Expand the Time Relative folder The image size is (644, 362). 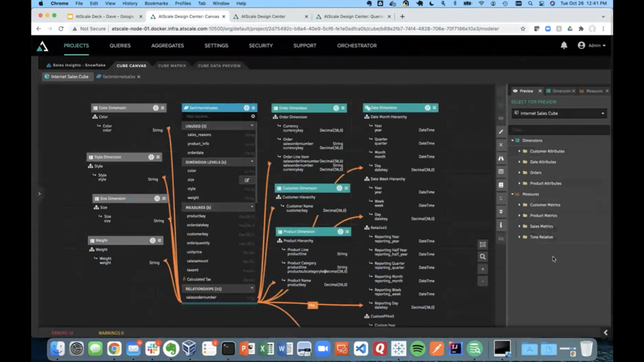click(x=519, y=237)
